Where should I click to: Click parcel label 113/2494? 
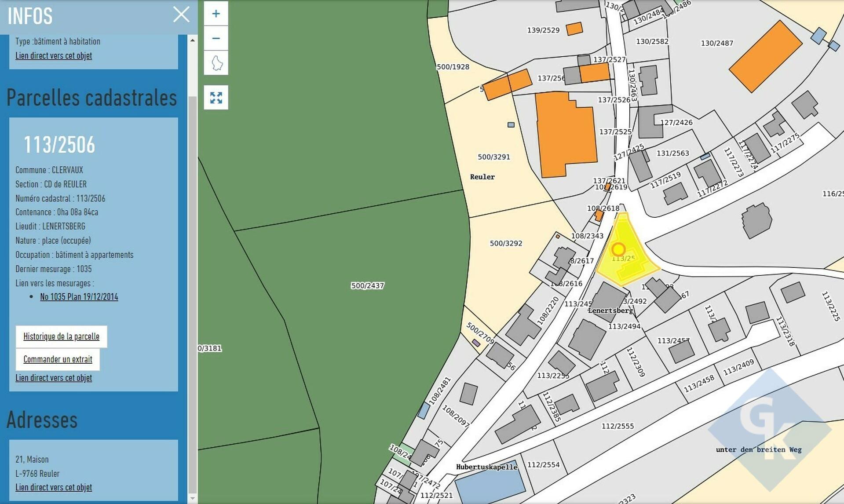point(624,326)
